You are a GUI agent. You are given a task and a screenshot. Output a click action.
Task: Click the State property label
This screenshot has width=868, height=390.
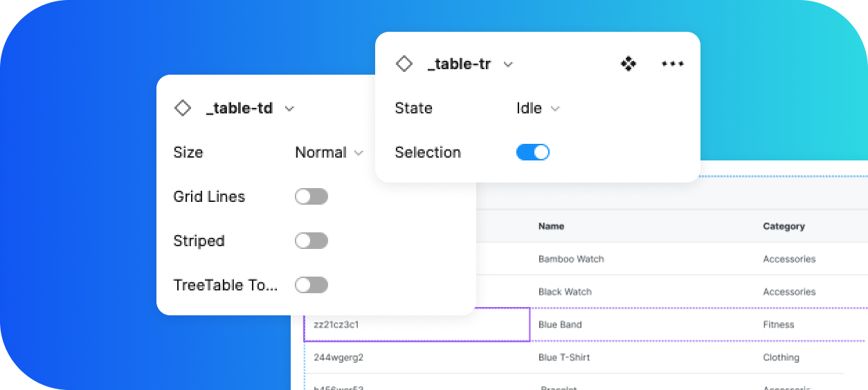(x=413, y=109)
